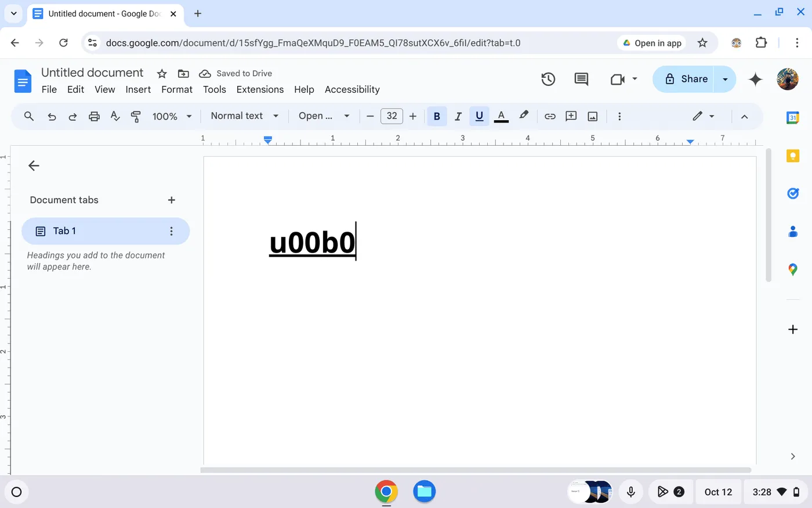Get add-ons plus icon in side panel
Viewport: 812px width, 508px height.
(x=793, y=330)
